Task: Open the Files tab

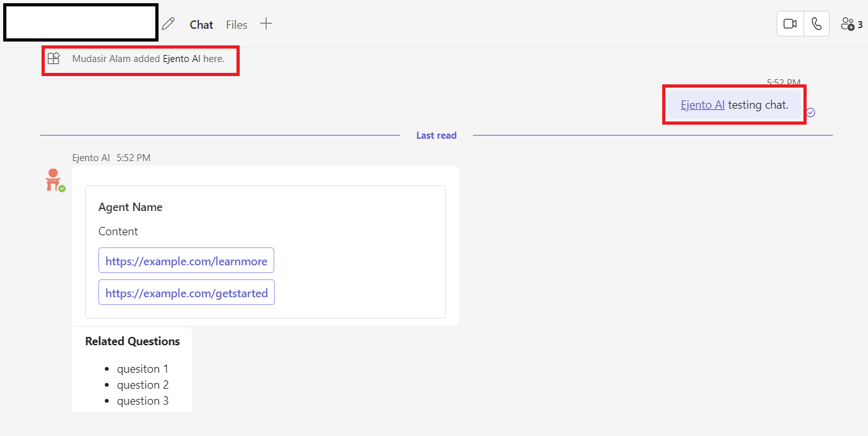Action: tap(236, 24)
